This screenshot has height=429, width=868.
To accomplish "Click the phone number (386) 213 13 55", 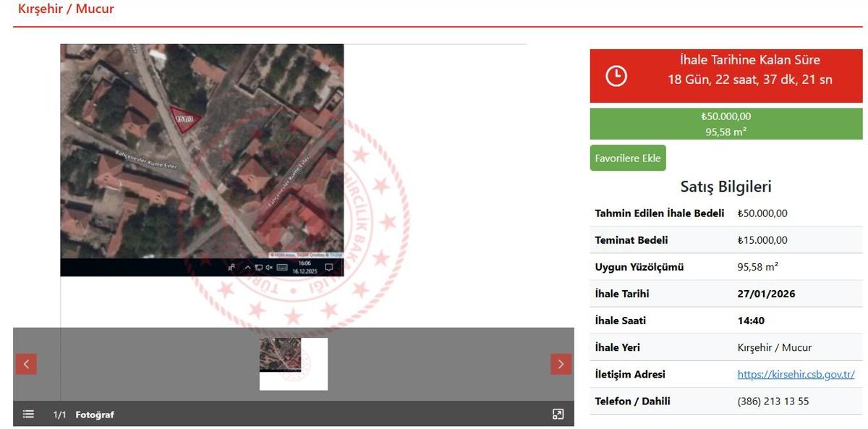I will 773,401.
